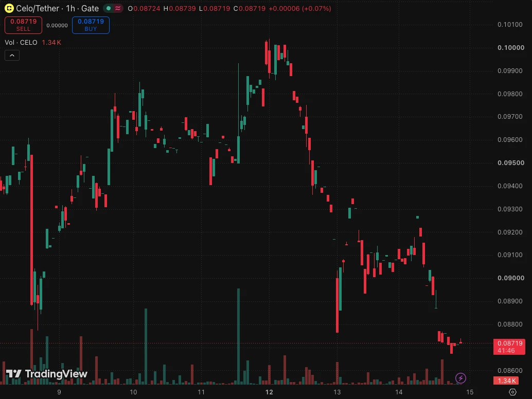
Task: Click the pink wave indicator icon
Action: pos(118,8)
